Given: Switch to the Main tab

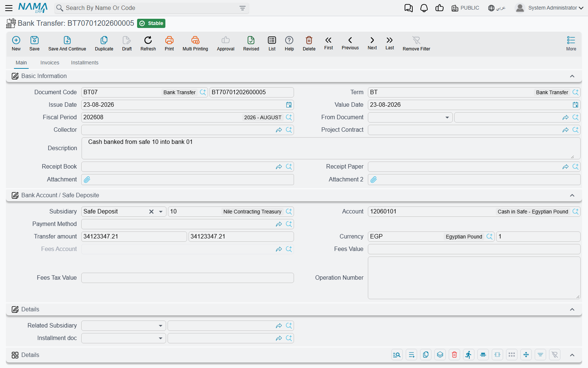Looking at the screenshot, I should click(x=21, y=63).
